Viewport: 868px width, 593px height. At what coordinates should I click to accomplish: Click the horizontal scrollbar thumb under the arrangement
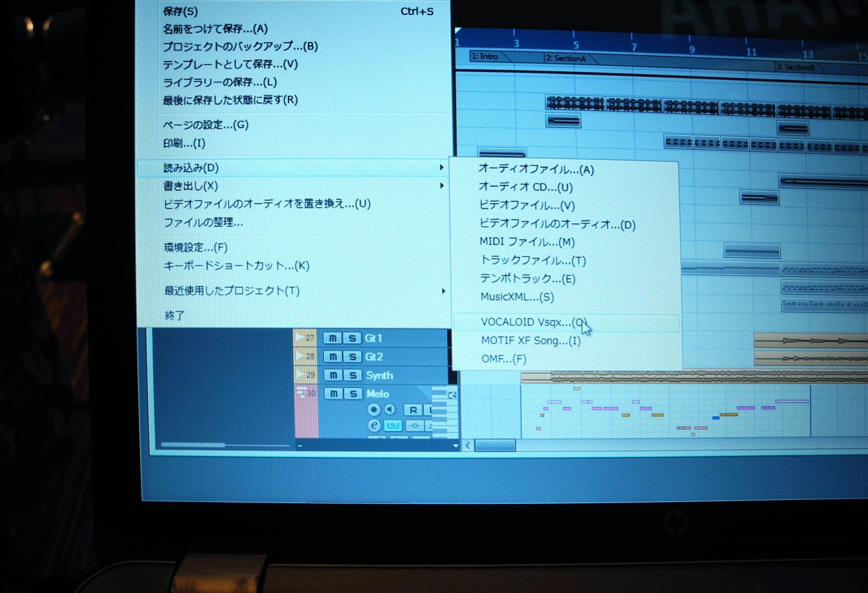(495, 445)
